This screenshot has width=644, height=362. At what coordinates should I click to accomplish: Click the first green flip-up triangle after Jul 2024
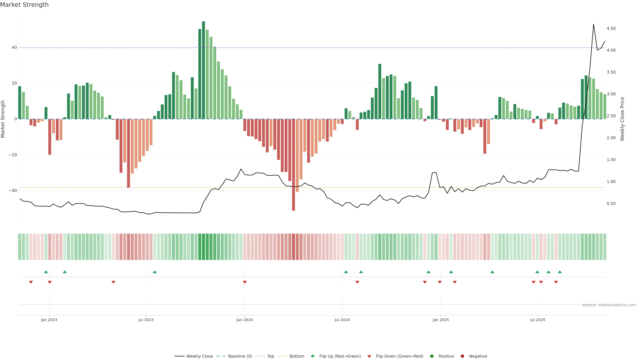click(x=346, y=272)
